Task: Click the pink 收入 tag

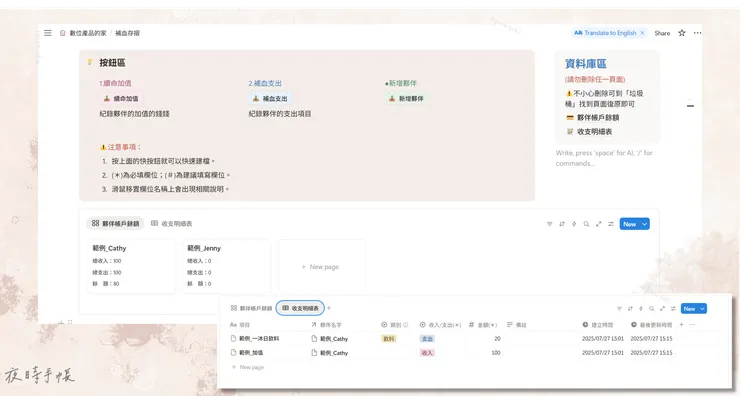Action: pyautogui.click(x=427, y=353)
